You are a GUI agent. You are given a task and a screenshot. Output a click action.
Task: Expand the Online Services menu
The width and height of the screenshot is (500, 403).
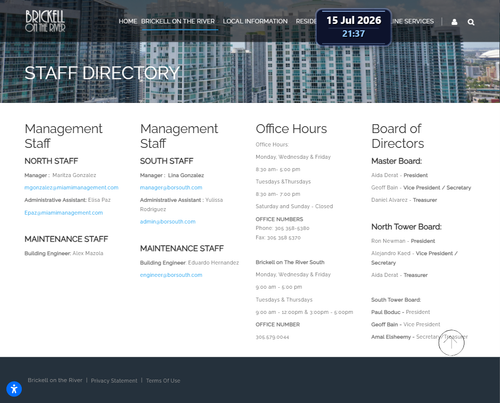[x=412, y=21]
